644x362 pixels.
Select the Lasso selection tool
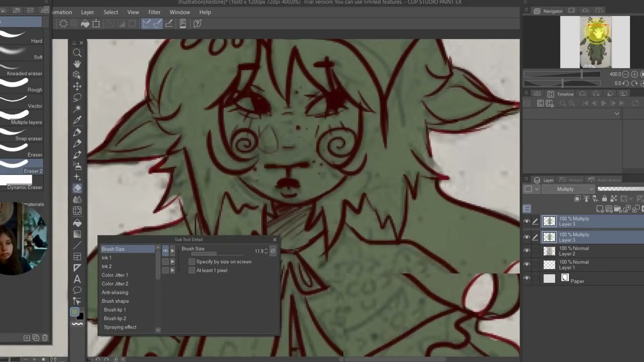tap(77, 98)
